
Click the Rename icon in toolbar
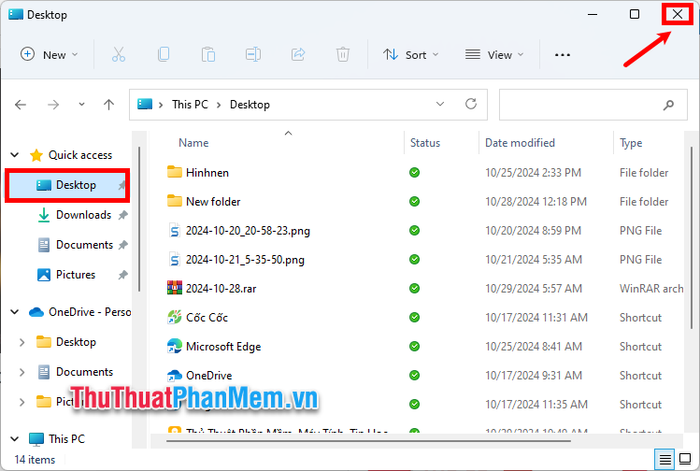(x=253, y=55)
